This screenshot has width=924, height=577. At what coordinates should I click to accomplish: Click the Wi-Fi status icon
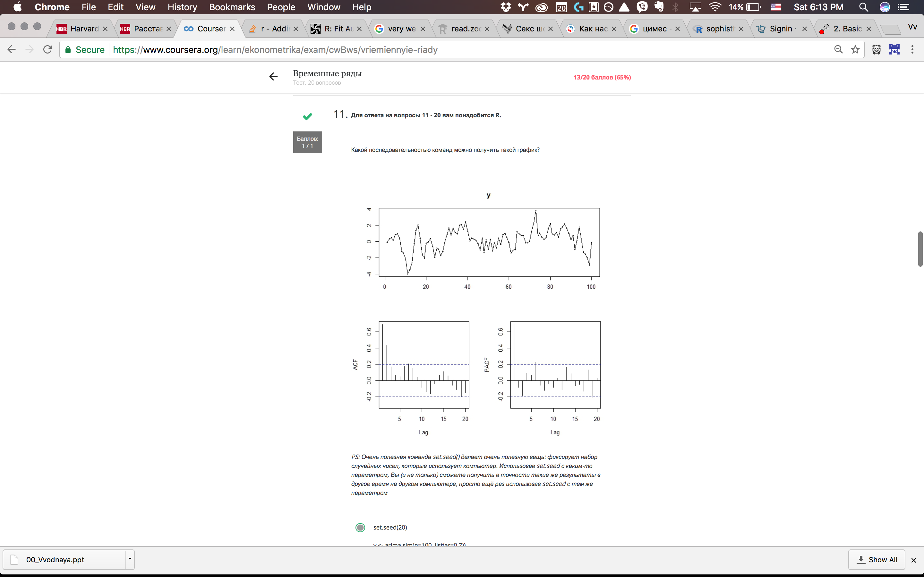(x=714, y=7)
